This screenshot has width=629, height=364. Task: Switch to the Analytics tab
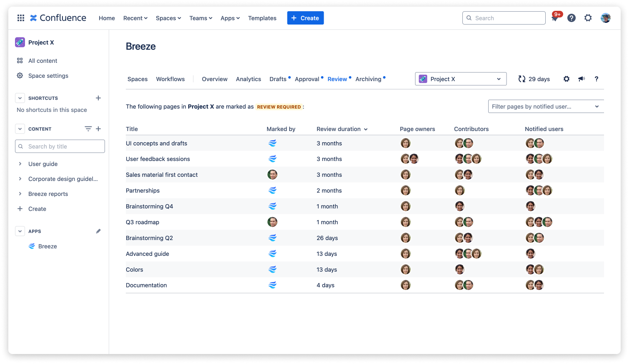coord(248,79)
